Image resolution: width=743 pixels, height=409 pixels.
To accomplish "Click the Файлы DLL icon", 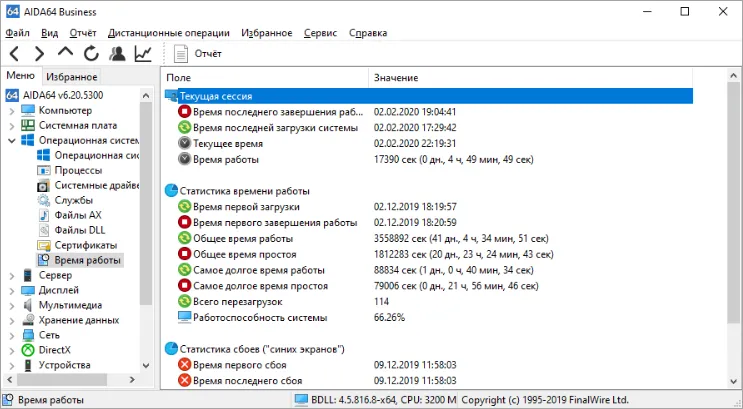I will pos(44,230).
